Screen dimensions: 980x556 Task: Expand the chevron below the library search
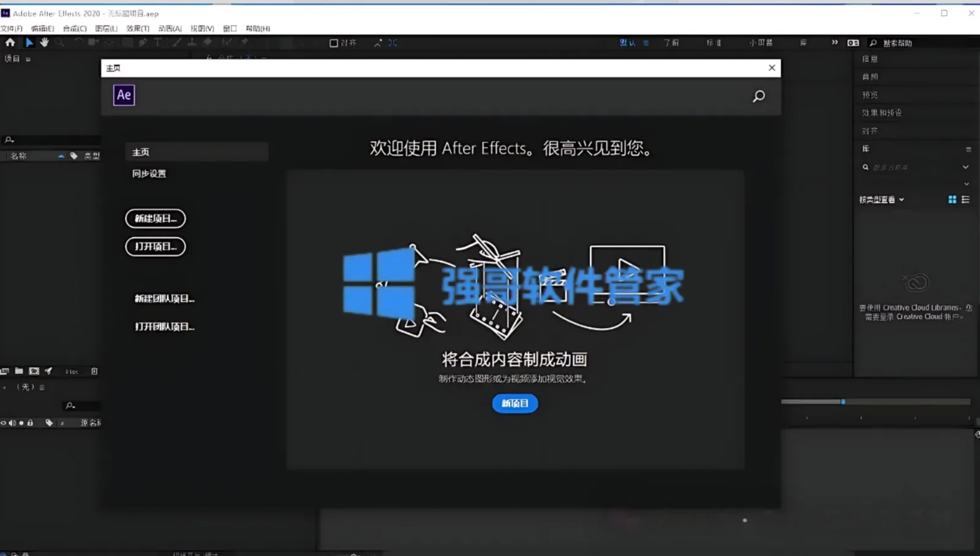click(967, 184)
